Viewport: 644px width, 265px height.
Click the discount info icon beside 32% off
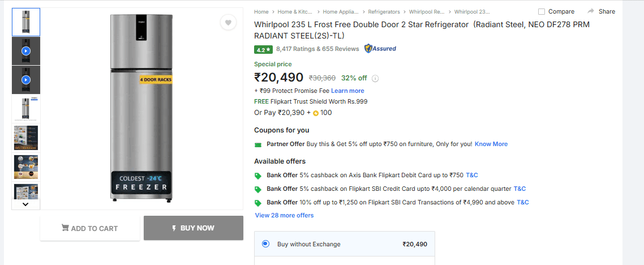[x=375, y=79]
